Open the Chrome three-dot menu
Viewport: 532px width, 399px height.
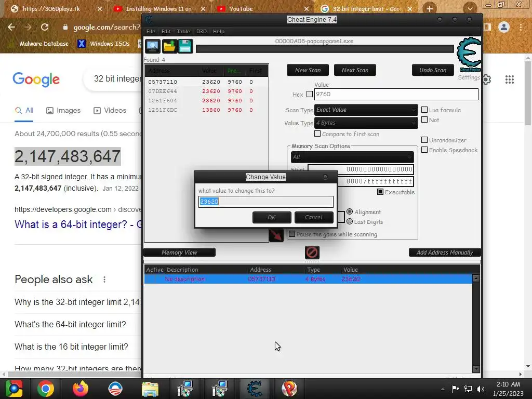click(521, 27)
